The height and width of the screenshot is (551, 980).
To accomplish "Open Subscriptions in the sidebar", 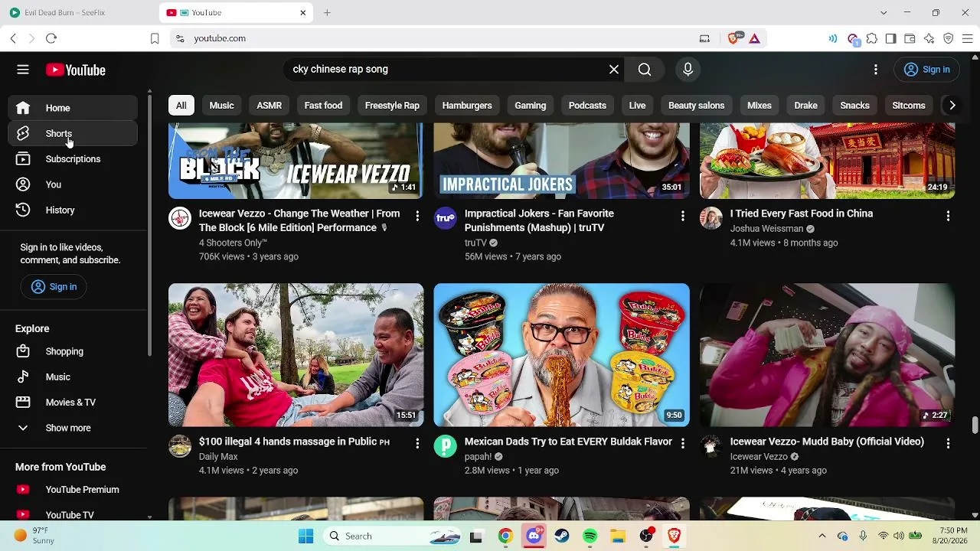I will (73, 159).
